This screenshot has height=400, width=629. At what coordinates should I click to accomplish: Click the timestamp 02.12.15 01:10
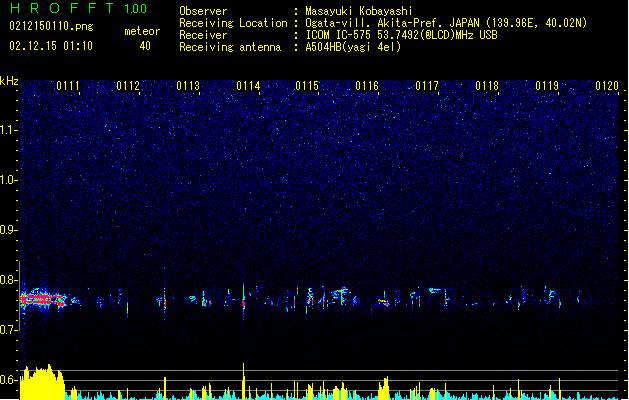pyautogui.click(x=51, y=46)
